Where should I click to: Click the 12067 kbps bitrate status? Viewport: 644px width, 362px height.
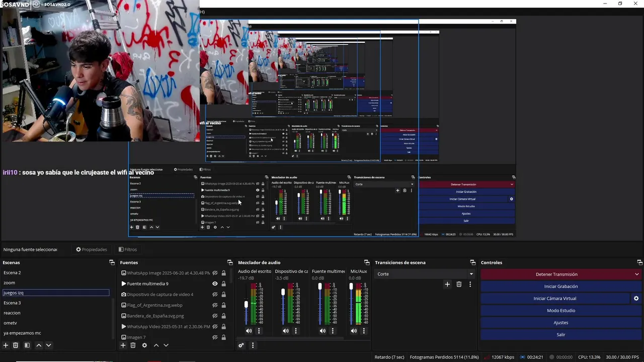(503, 357)
